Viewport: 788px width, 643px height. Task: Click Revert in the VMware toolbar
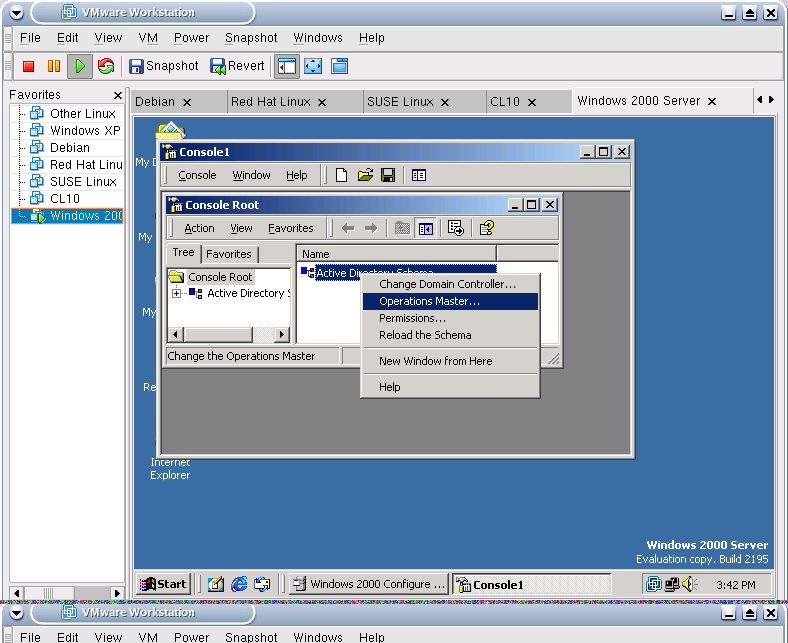tap(237, 66)
